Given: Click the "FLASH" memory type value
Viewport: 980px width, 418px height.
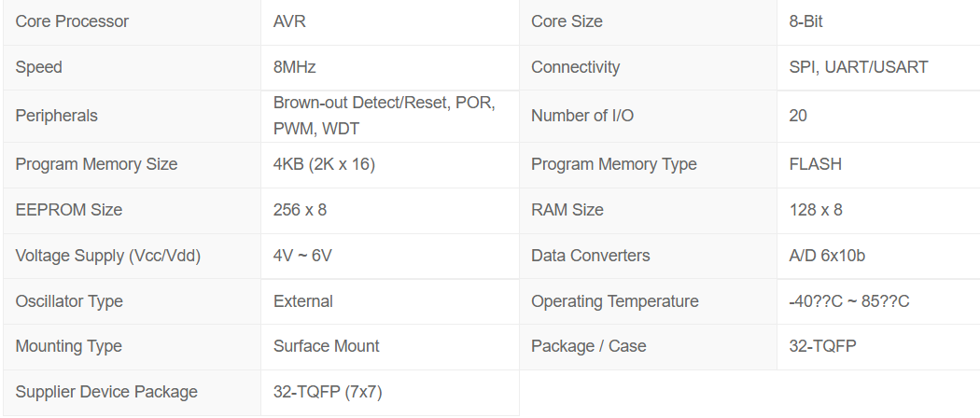Looking at the screenshot, I should 815,164.
